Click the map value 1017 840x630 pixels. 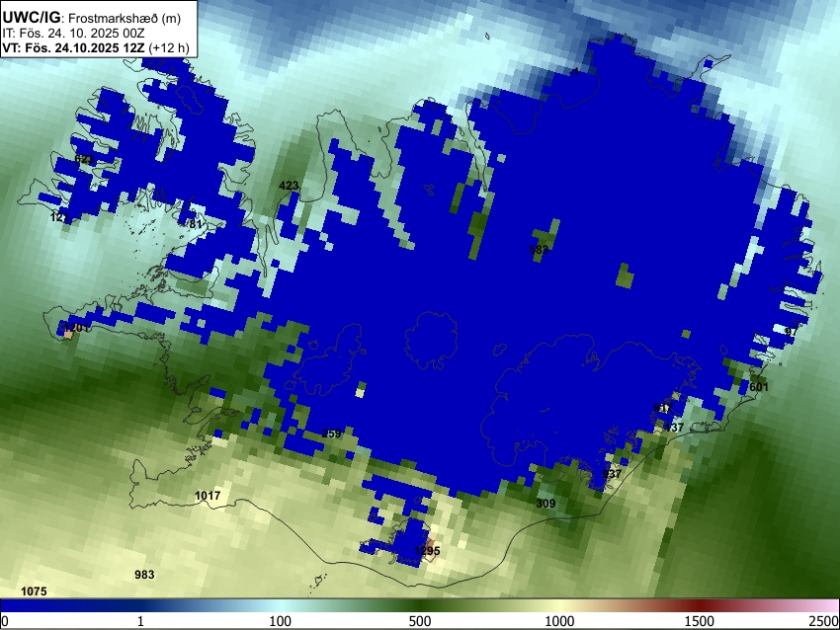pos(208,496)
